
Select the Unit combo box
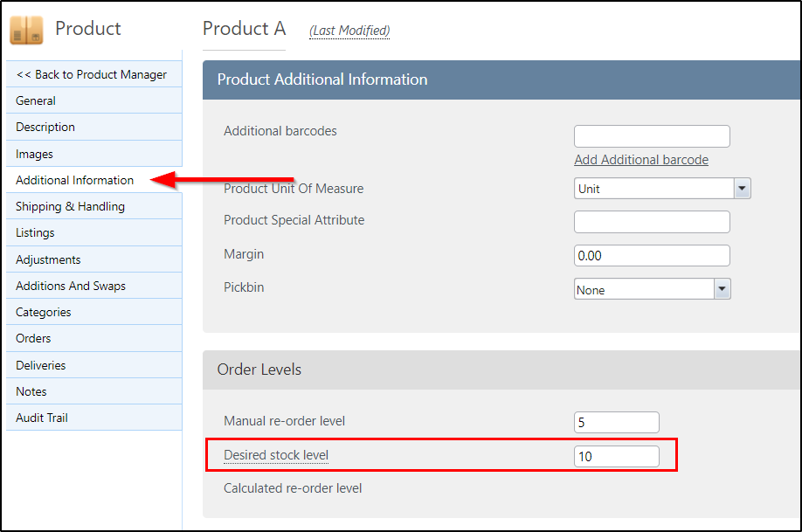[662, 189]
